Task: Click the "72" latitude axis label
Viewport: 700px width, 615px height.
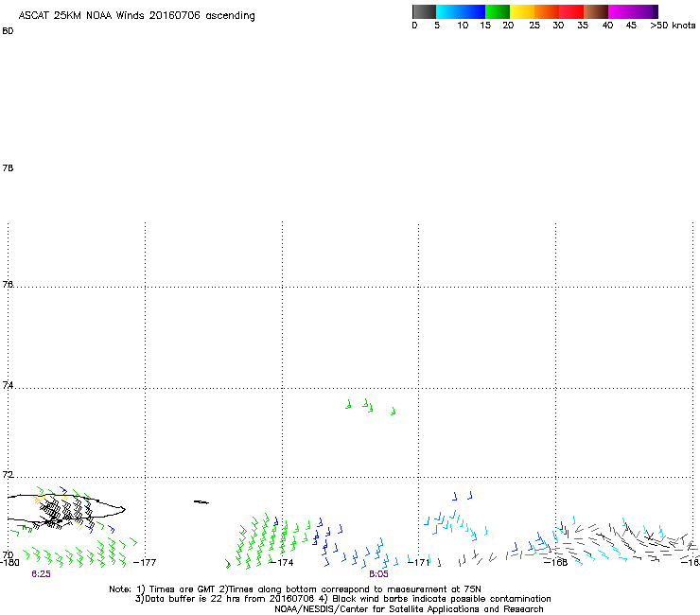Action: tap(8, 474)
